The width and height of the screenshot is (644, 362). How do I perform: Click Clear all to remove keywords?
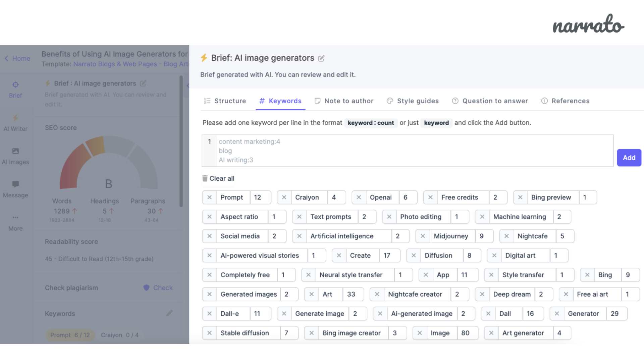(x=218, y=178)
